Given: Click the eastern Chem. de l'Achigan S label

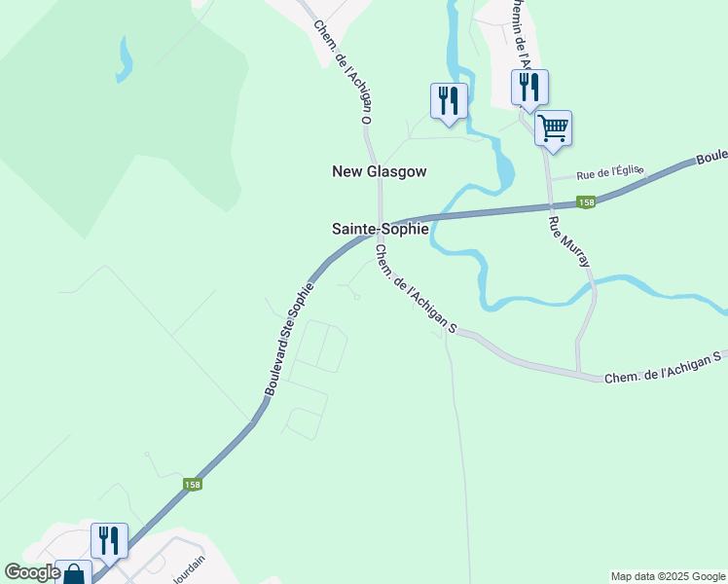Looking at the screenshot, I should (663, 367).
